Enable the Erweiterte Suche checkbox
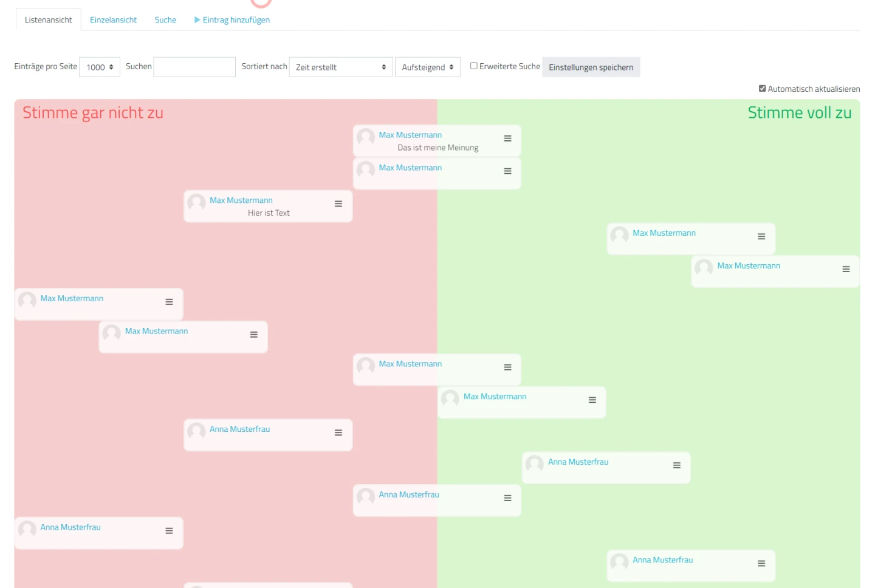 click(474, 66)
